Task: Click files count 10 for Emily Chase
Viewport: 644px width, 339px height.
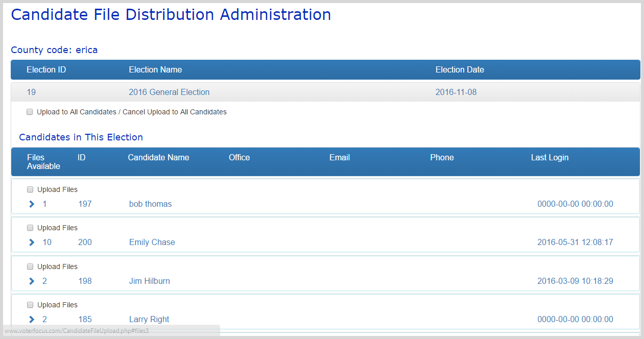Action: [x=47, y=243]
